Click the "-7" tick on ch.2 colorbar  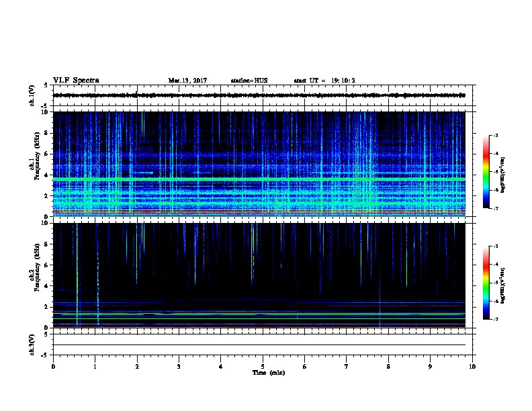(496, 319)
